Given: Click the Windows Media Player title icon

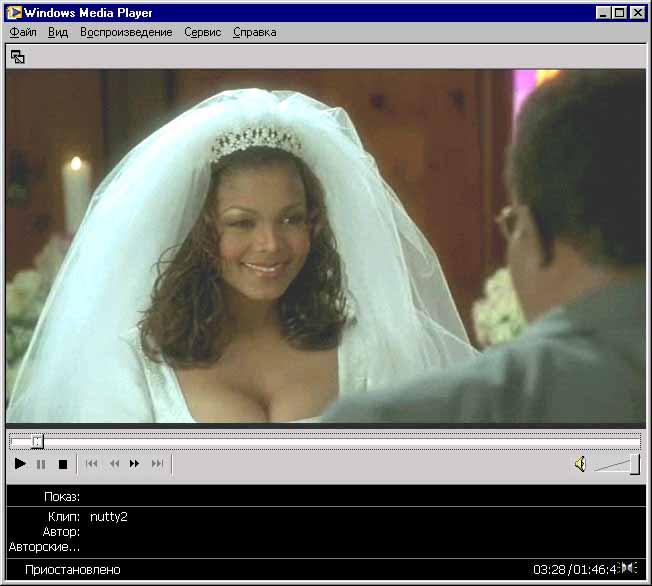Looking at the screenshot, I should (x=15, y=12).
